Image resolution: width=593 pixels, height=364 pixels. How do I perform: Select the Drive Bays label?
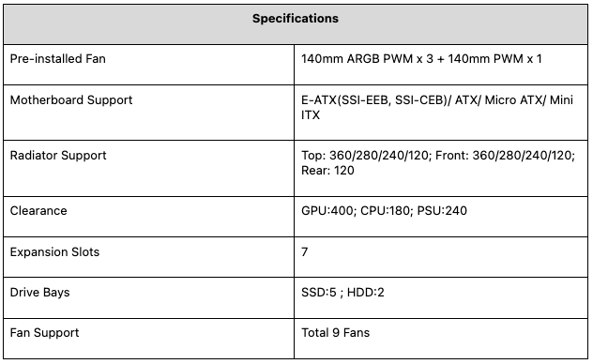click(x=39, y=293)
